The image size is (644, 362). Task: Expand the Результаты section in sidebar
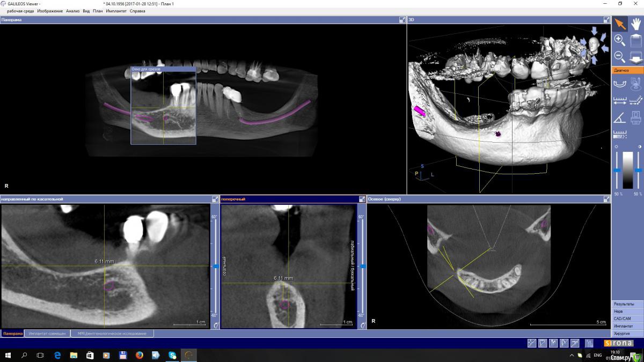pyautogui.click(x=627, y=304)
